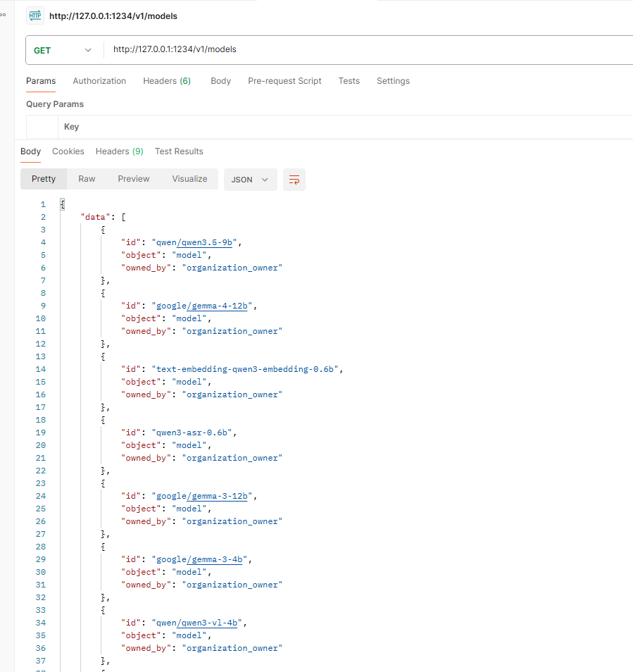This screenshot has width=633, height=672.
Task: Click the "data" key on line 2
Action: (x=95, y=217)
